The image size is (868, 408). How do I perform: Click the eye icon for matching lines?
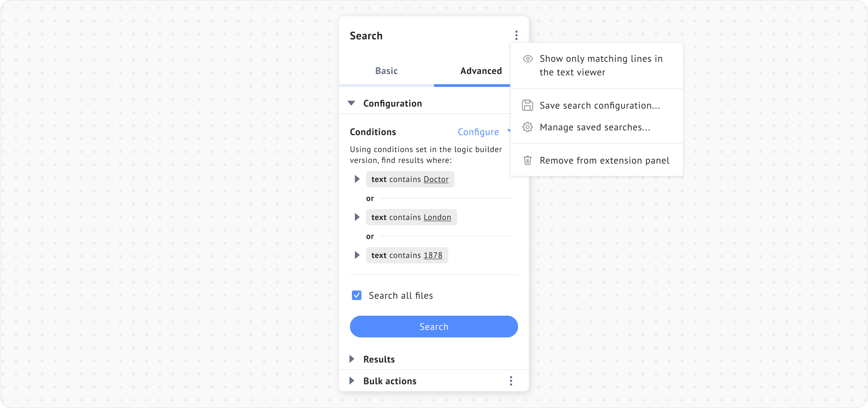coord(528,59)
